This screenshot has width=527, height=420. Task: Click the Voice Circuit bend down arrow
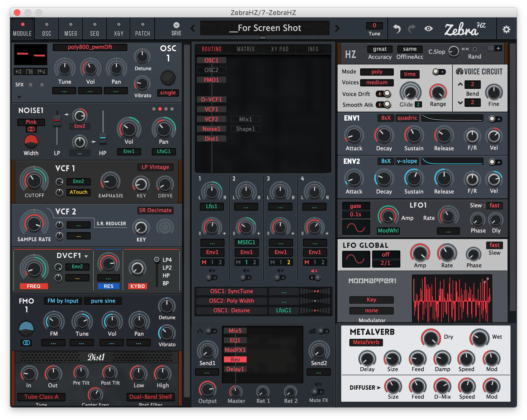click(460, 103)
